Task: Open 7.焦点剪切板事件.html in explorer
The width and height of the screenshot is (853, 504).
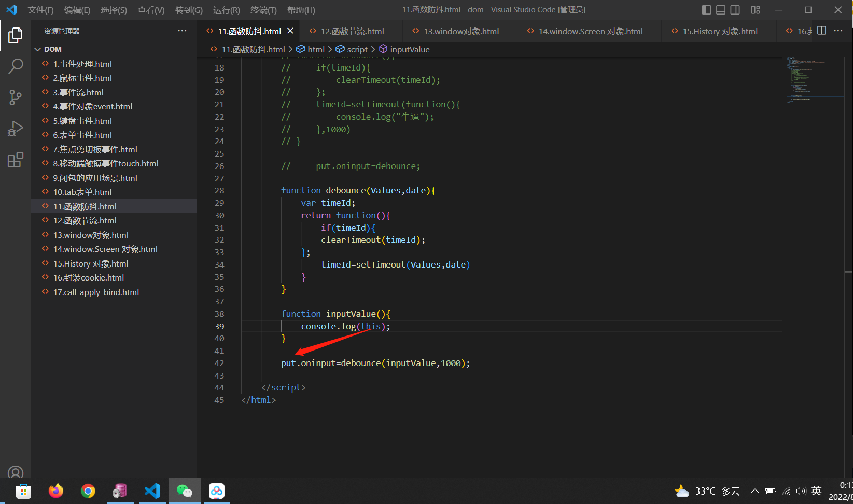Action: (114, 149)
